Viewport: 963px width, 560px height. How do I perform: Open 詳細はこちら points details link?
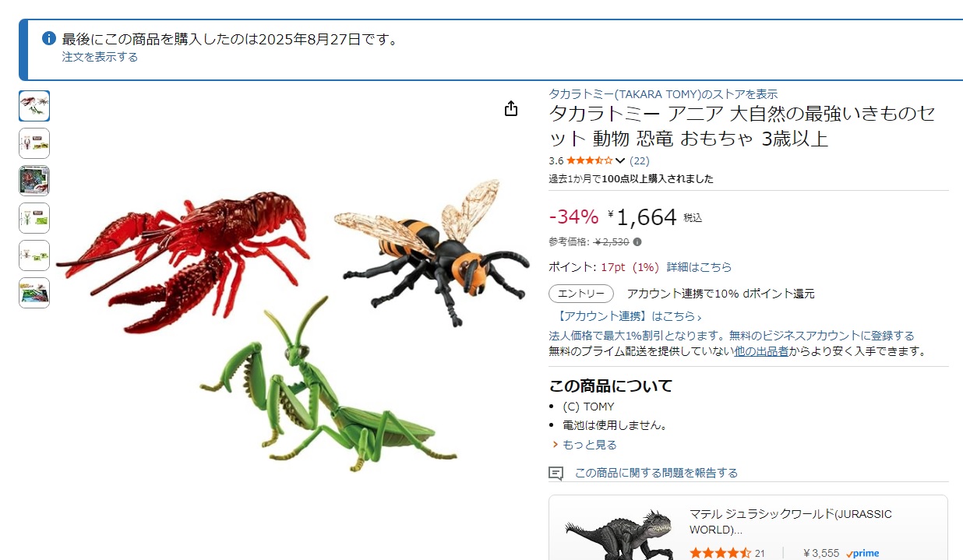tap(699, 267)
